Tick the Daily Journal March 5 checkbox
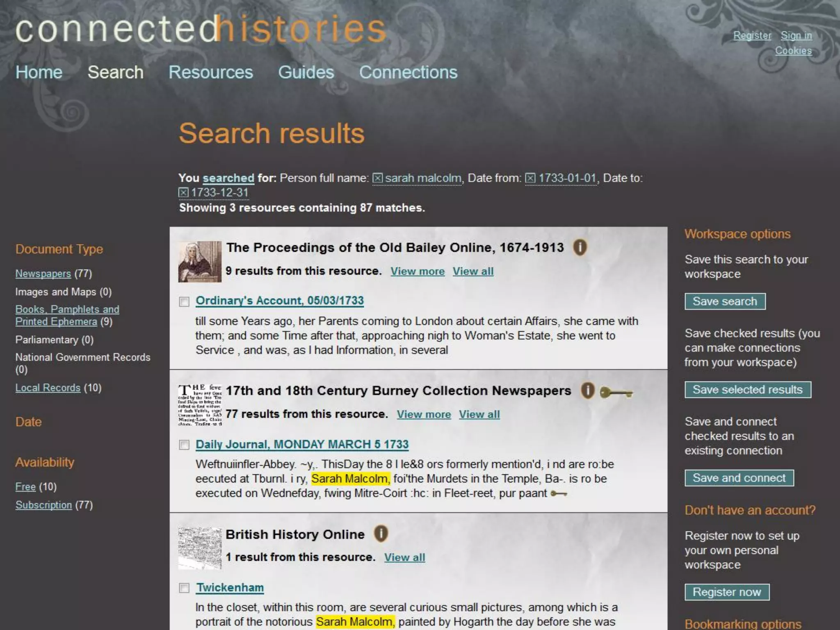 tap(184, 445)
